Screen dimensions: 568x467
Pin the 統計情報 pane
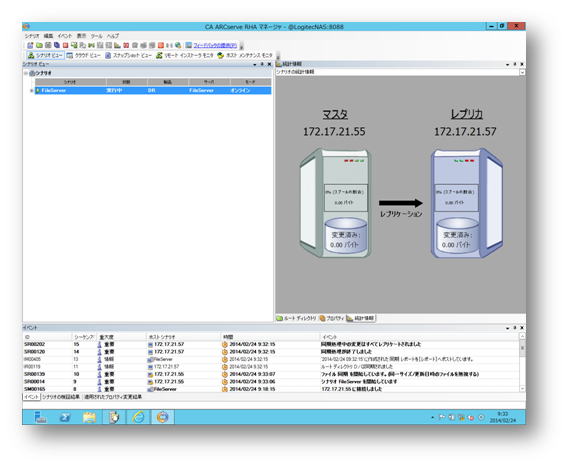click(x=515, y=64)
